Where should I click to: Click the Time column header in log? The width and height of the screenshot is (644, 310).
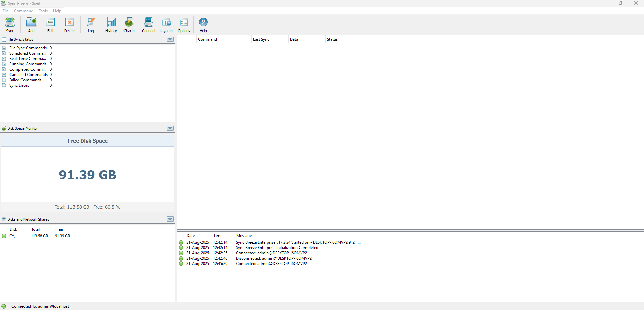[223, 236]
